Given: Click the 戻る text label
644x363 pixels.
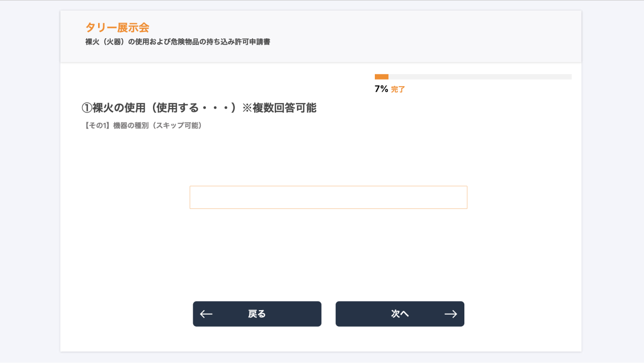Looking at the screenshot, I should click(x=257, y=314).
